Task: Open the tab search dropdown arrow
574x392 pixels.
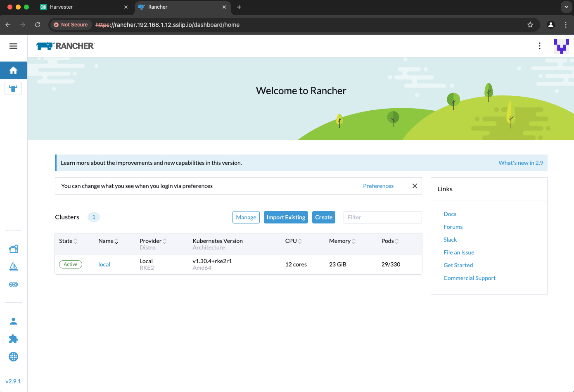Action: 566,7
